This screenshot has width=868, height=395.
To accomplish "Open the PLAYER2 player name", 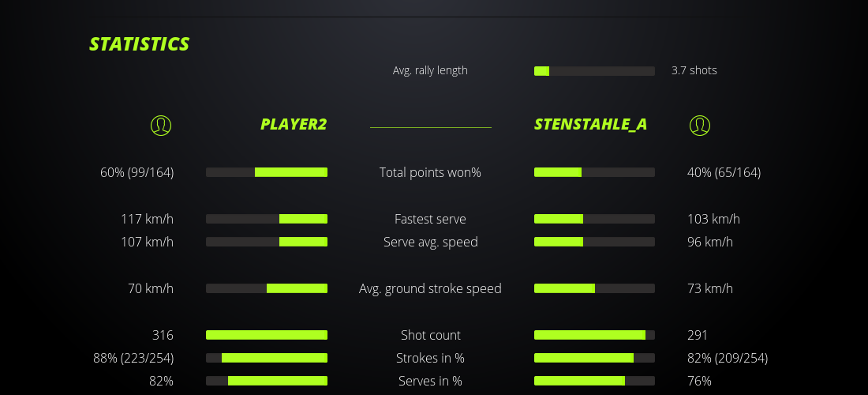I will (294, 125).
